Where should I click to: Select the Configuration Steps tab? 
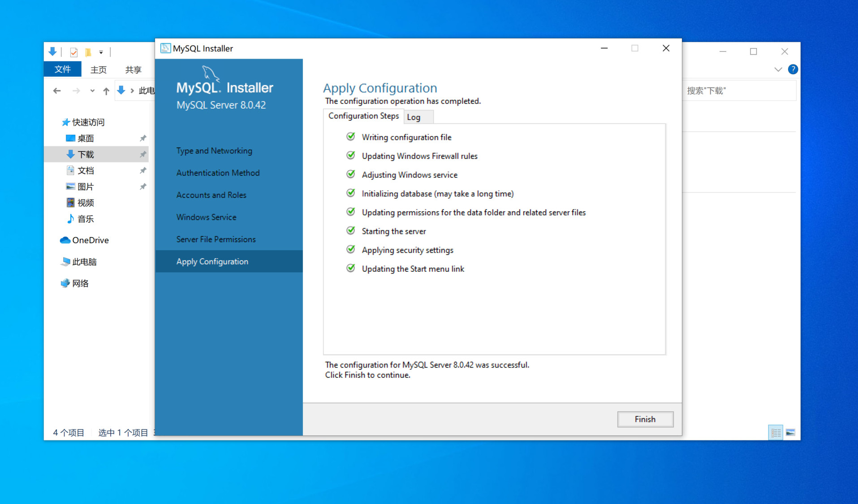tap(363, 116)
